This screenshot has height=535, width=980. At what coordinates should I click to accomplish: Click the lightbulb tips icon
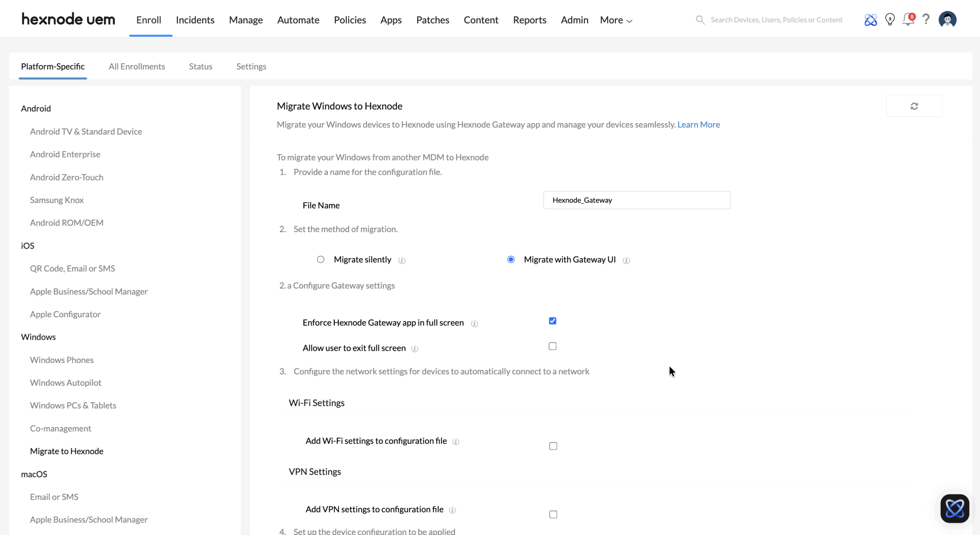pos(890,20)
